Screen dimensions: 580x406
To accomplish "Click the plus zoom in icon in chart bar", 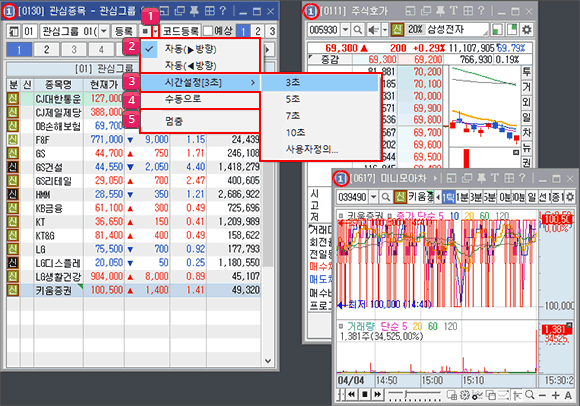I will (x=556, y=395).
